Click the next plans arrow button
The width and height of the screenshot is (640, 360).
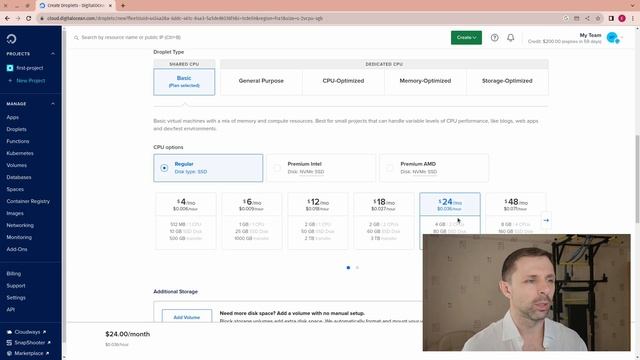pyautogui.click(x=546, y=220)
